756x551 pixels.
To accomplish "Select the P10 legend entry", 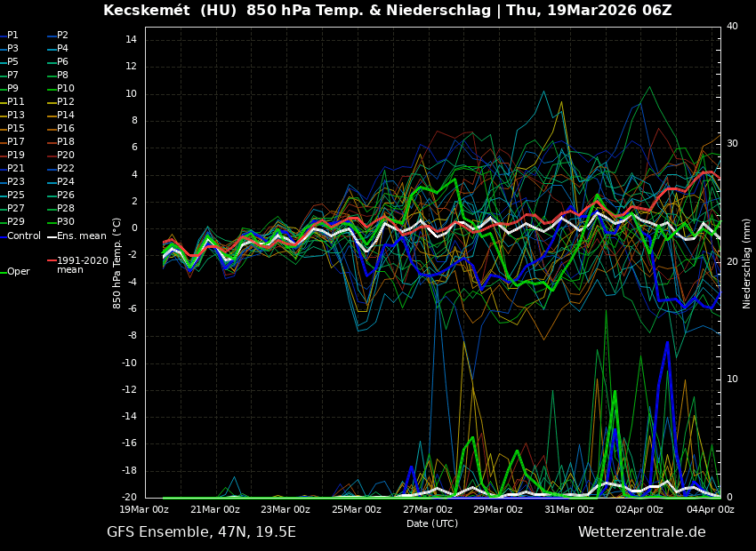I will point(65,89).
